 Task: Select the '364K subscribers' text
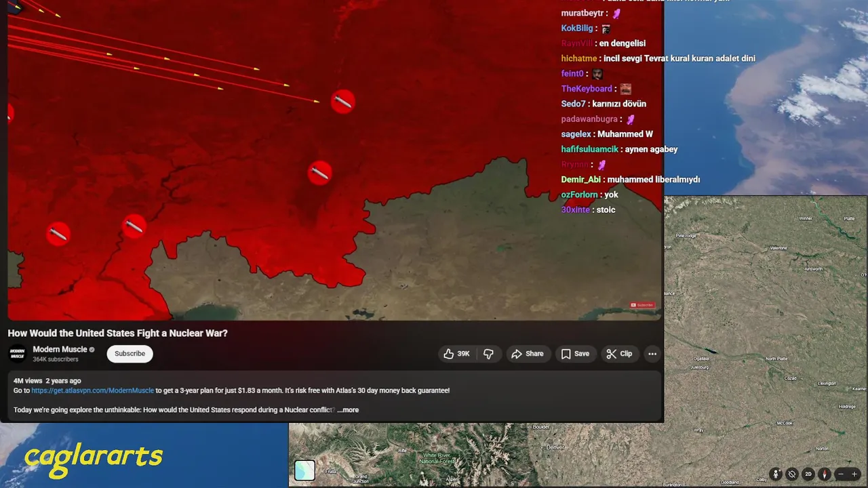tap(56, 359)
